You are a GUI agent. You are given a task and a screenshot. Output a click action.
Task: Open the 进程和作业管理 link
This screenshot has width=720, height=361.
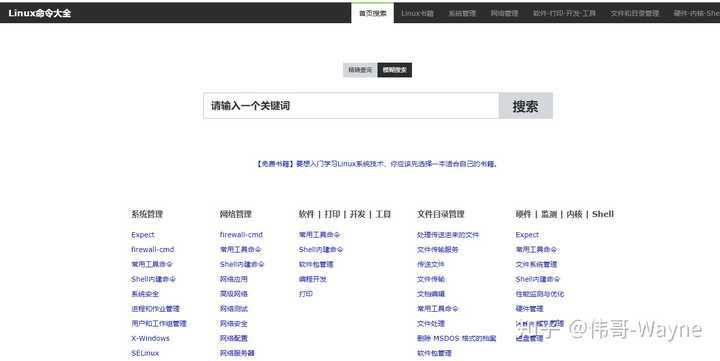pos(156,309)
